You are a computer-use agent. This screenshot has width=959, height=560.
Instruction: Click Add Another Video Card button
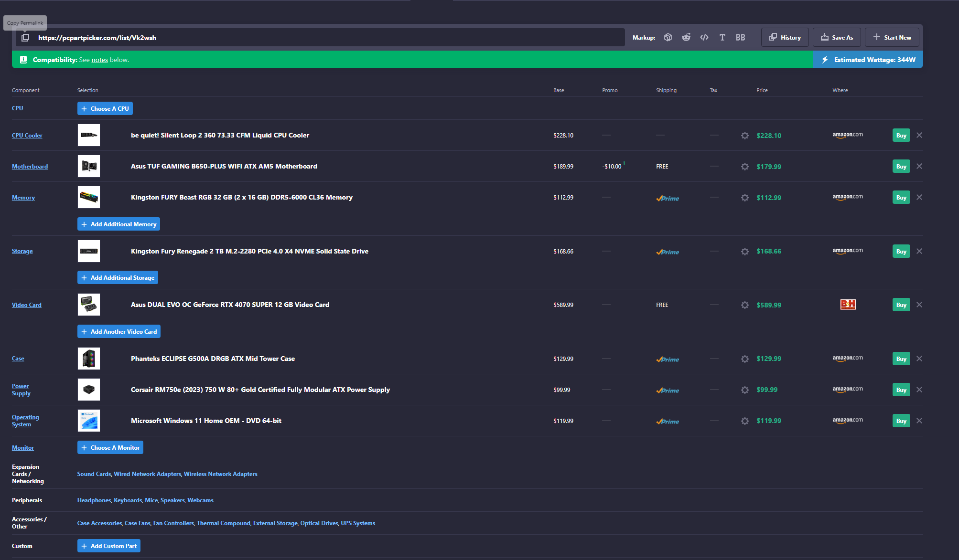119,331
